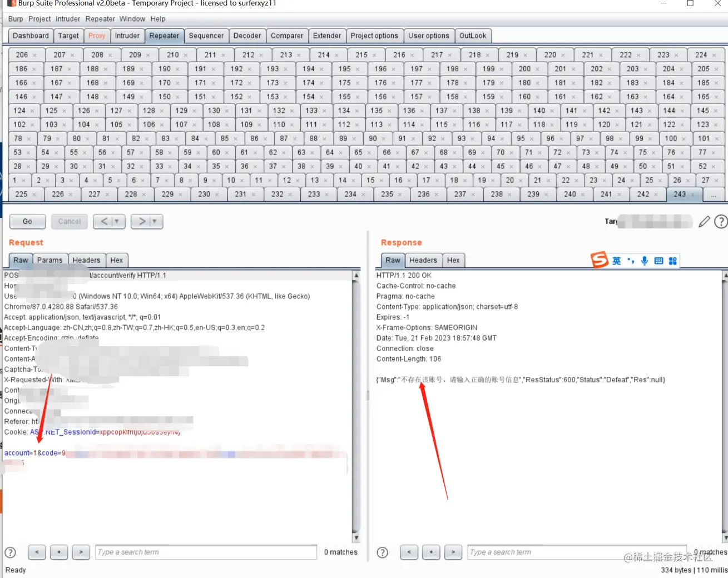Image resolution: width=728 pixels, height=578 pixels.
Task: Click the pencil edit target icon
Action: point(704,222)
